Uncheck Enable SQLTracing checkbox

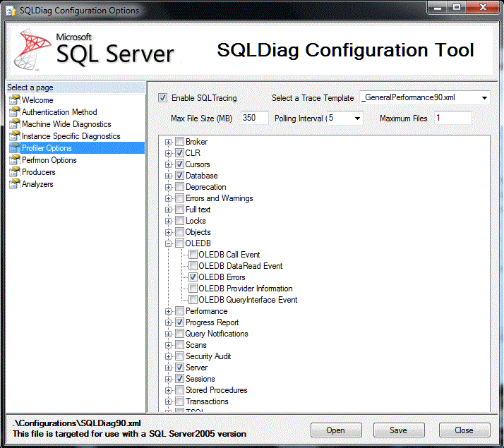click(162, 97)
